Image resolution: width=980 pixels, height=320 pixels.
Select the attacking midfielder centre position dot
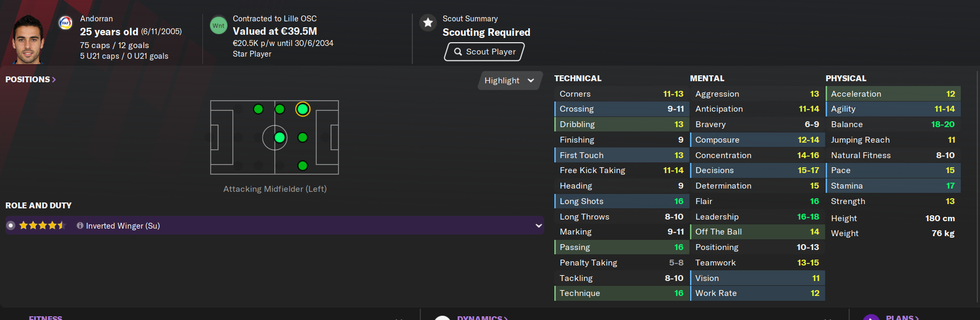(x=303, y=137)
